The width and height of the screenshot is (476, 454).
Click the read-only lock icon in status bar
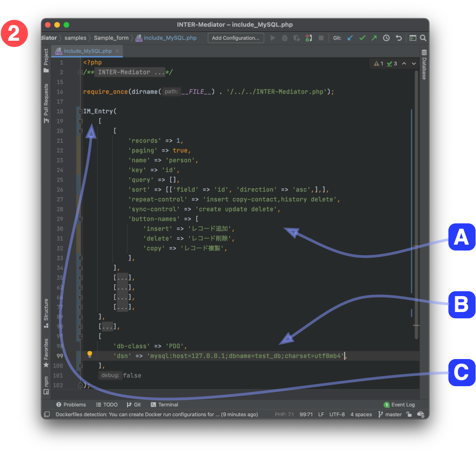coord(409,414)
